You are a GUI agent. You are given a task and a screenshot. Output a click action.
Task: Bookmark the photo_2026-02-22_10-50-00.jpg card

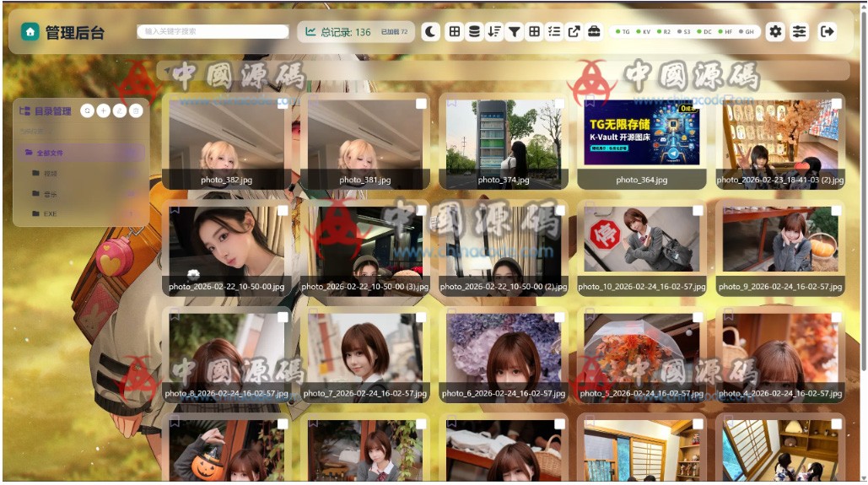(175, 209)
